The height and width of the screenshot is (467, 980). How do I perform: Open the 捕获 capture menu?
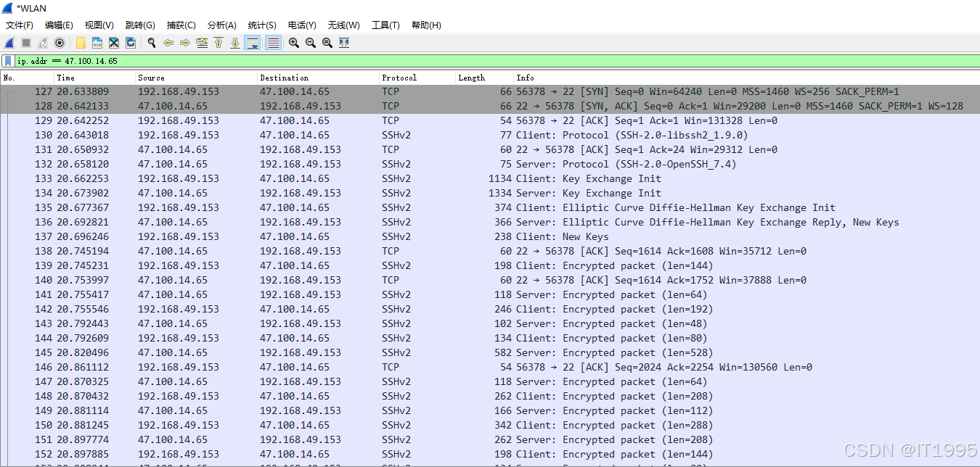coord(181,25)
